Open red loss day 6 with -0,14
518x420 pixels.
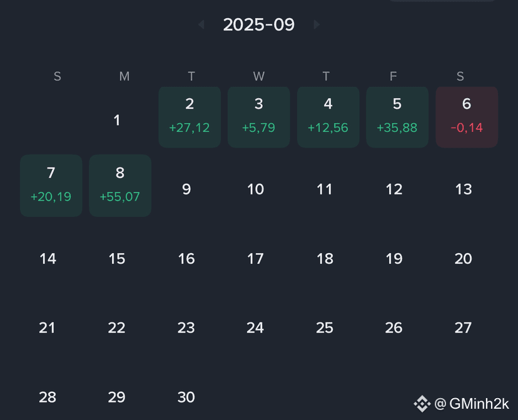[x=467, y=117]
